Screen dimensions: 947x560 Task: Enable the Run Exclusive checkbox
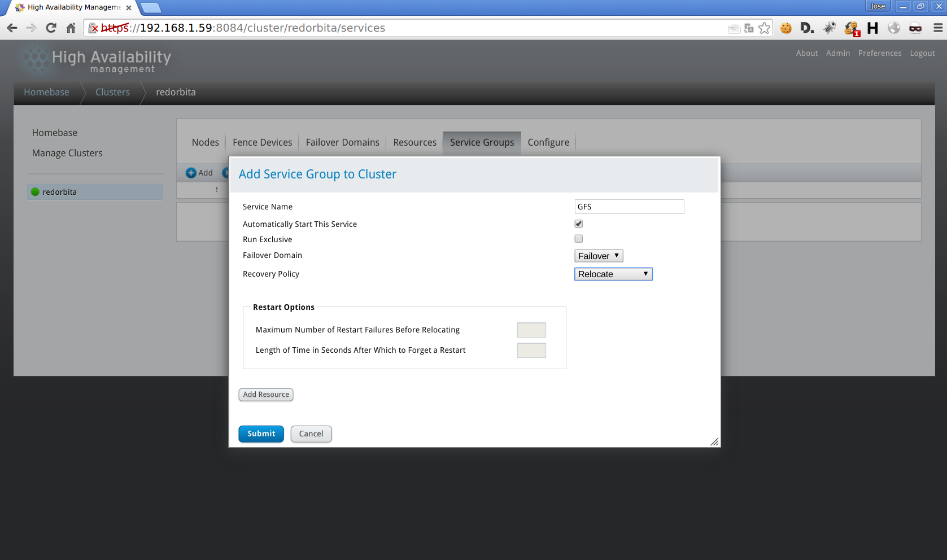[x=578, y=239]
